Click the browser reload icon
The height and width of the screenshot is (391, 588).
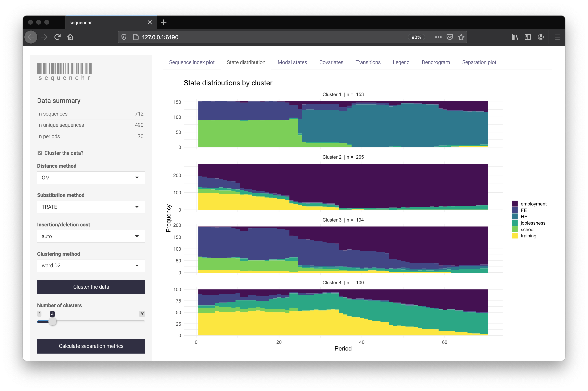pos(57,37)
